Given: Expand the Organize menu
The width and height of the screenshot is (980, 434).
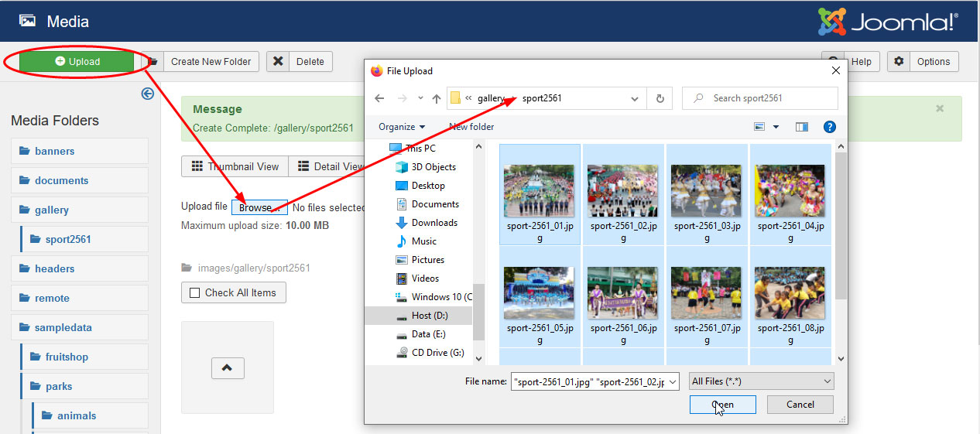Looking at the screenshot, I should tap(402, 127).
